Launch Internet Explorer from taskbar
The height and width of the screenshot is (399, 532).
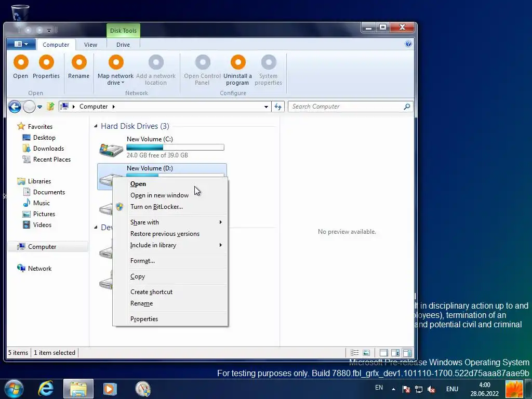tap(46, 389)
